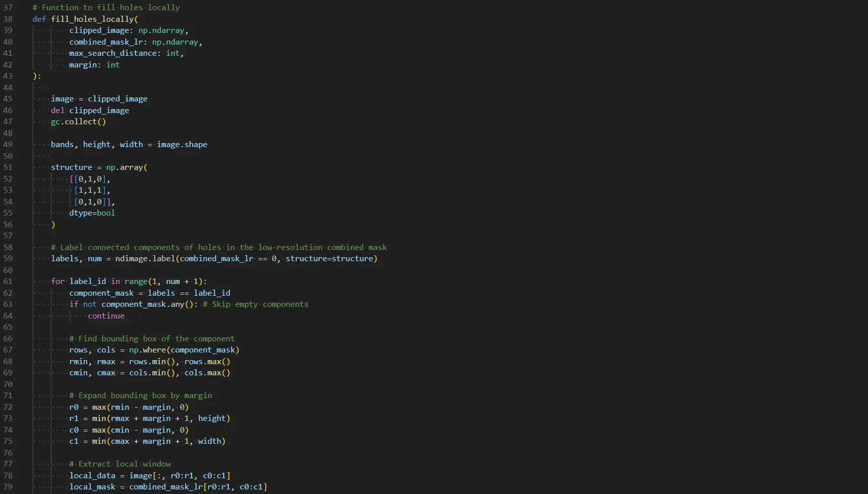Image resolution: width=868 pixels, height=494 pixels.
Task: Click the fill_holes_locally function name
Action: coord(92,19)
